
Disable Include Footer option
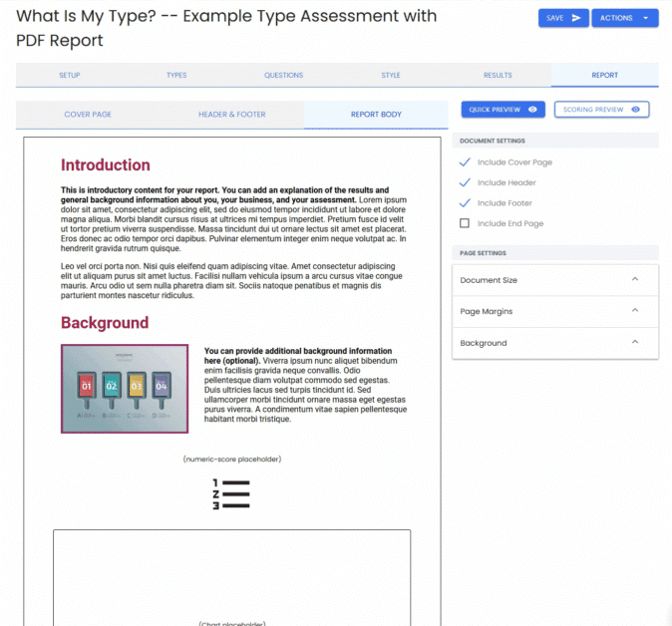tap(465, 203)
